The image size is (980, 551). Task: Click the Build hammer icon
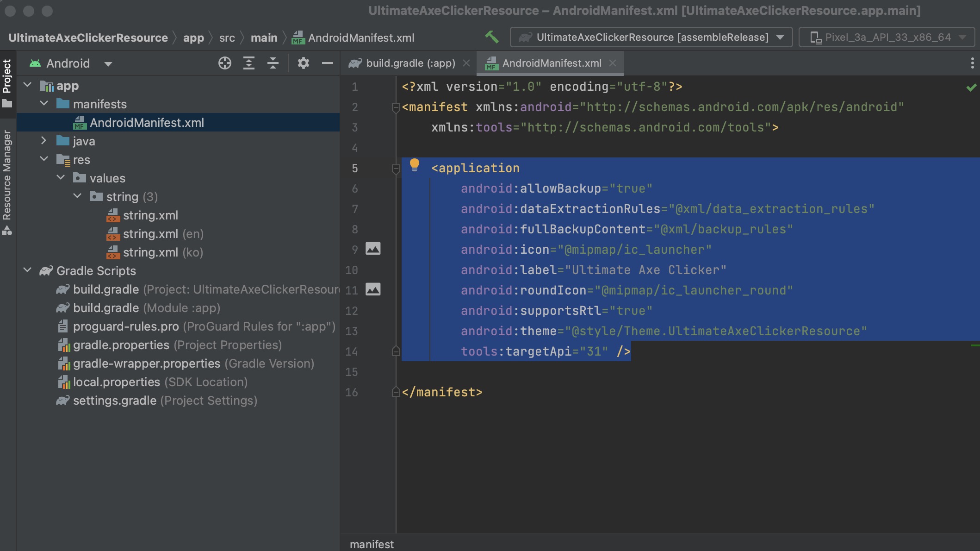click(x=491, y=37)
